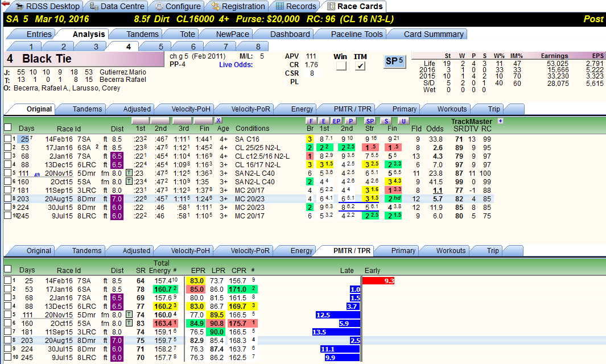Check the 13Dec15 6LRC row in upper table

[8, 164]
